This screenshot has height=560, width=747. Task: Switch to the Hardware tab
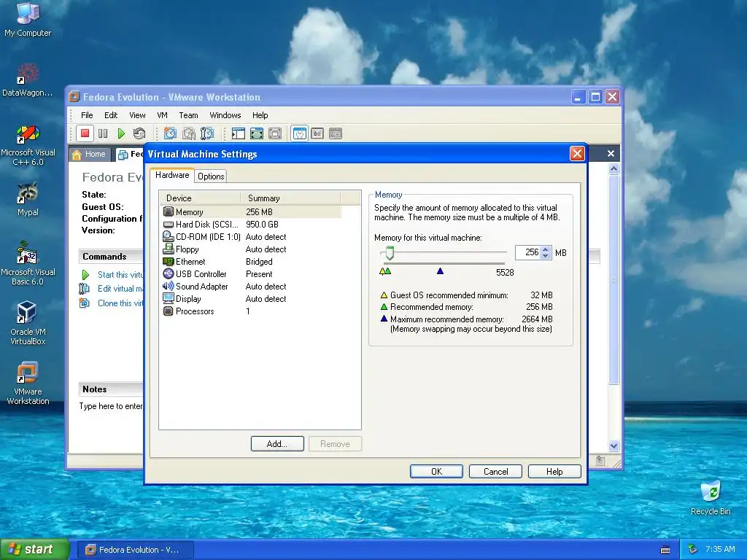172,175
